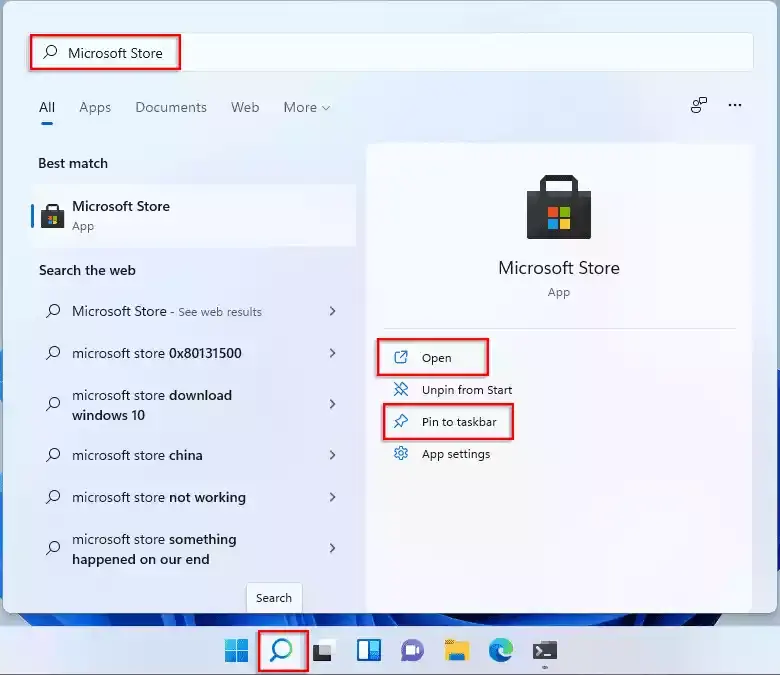Switch to the Apps tab
This screenshot has width=780, height=675.
tap(95, 107)
